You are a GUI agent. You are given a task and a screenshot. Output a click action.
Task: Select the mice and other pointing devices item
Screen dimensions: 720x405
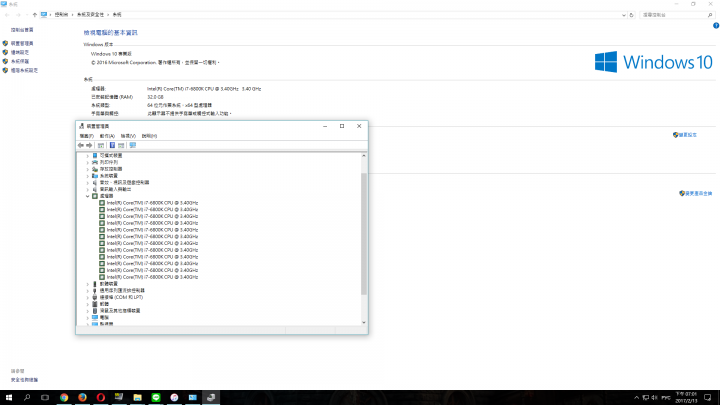120,311
